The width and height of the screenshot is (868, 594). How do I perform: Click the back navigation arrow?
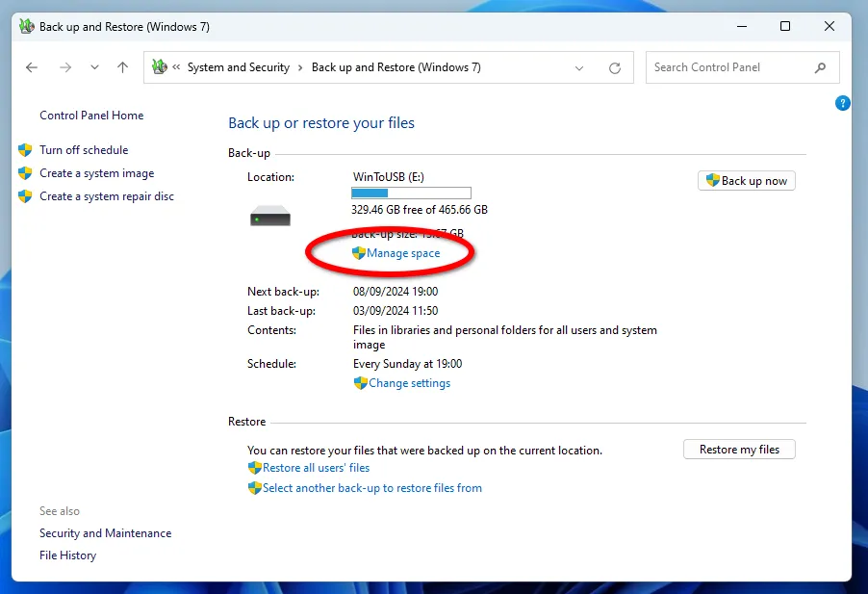point(32,67)
